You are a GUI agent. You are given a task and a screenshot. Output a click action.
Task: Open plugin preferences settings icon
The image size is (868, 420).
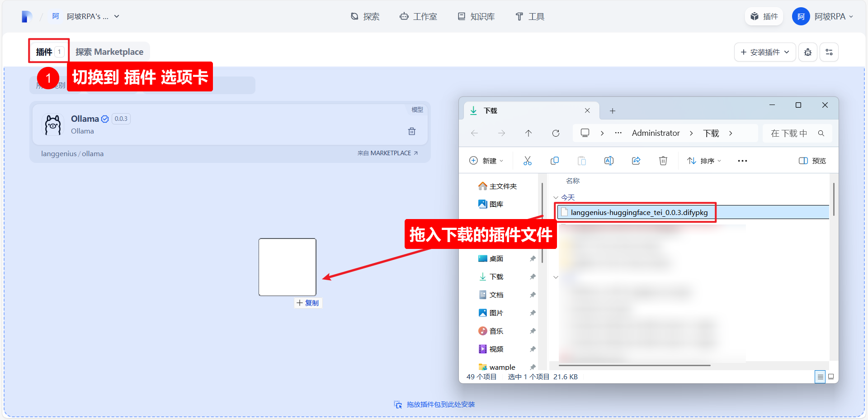(x=829, y=52)
